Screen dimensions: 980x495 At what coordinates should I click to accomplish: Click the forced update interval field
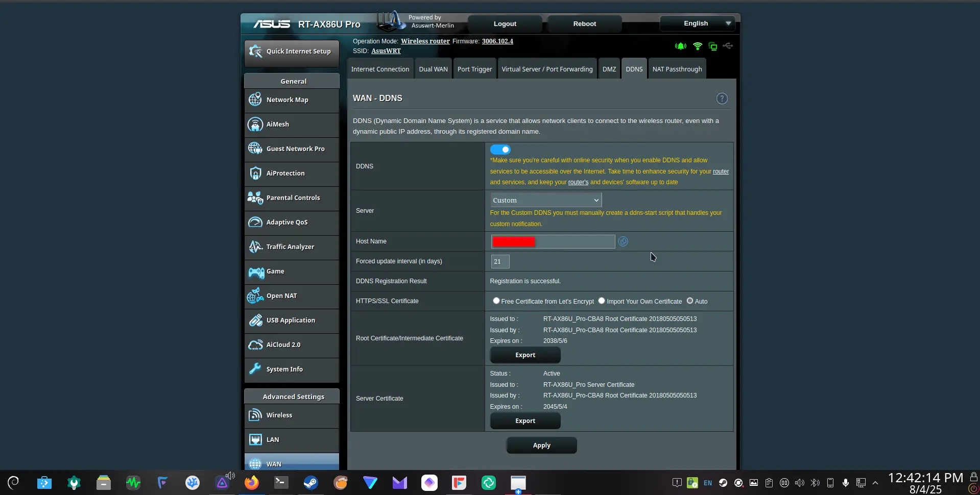[x=500, y=261]
